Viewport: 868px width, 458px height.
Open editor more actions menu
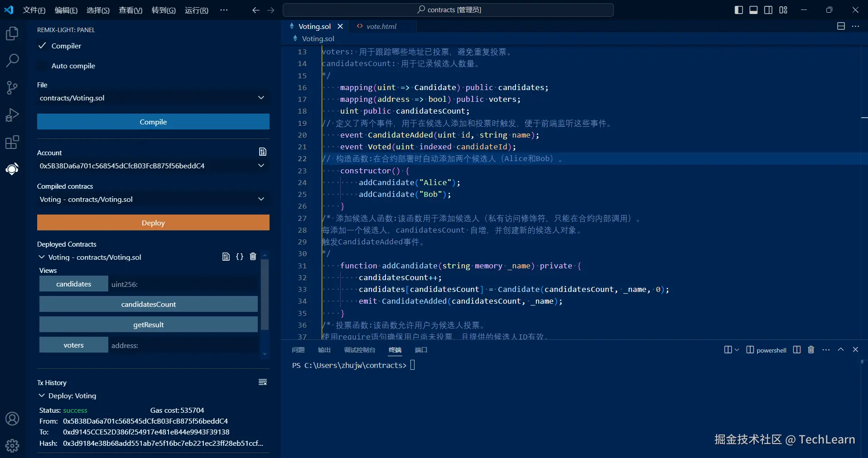tap(855, 26)
